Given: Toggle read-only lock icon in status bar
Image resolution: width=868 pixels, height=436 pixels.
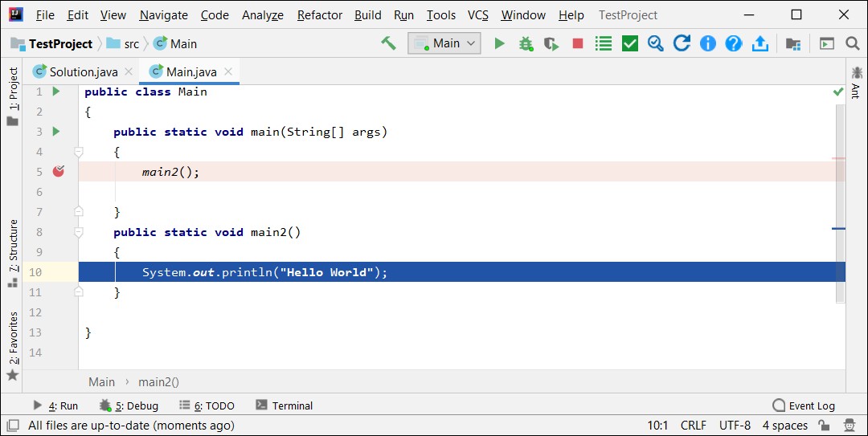Looking at the screenshot, I should 825,425.
